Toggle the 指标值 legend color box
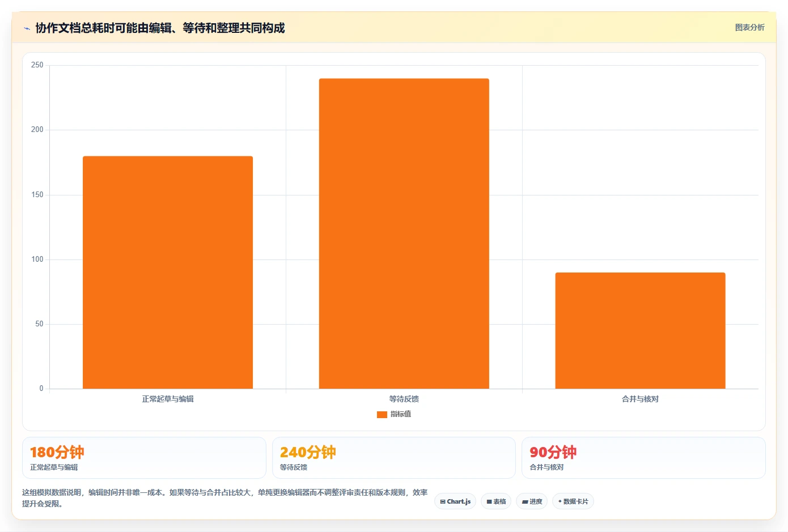Image resolution: width=788 pixels, height=532 pixels. [x=382, y=414]
